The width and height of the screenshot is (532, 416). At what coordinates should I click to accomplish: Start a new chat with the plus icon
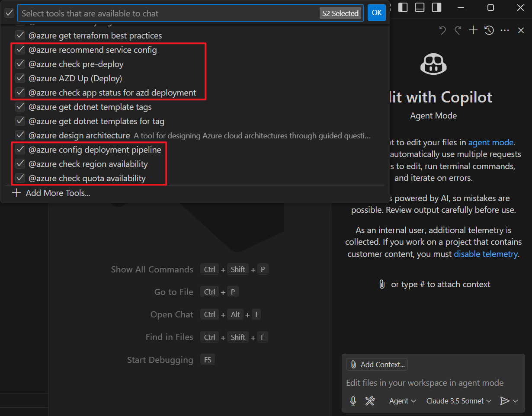click(473, 30)
